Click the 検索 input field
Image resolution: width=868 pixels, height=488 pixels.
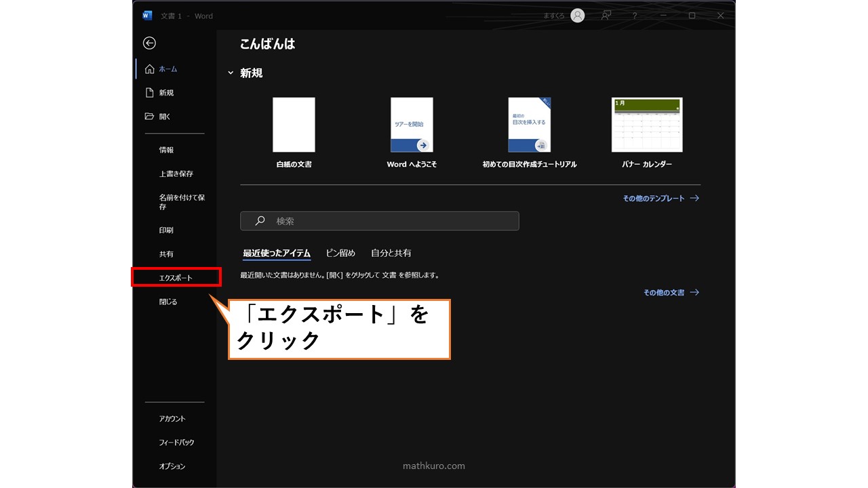click(380, 221)
